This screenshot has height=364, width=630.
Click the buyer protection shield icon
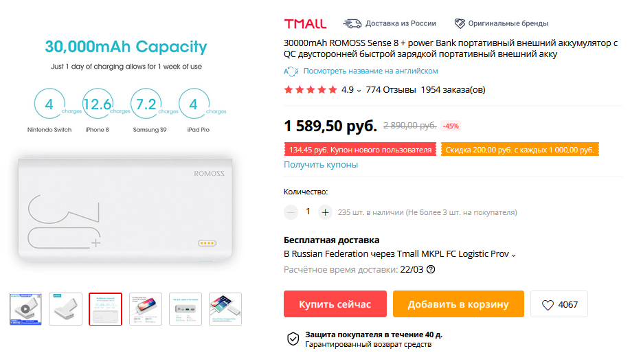tap(293, 339)
